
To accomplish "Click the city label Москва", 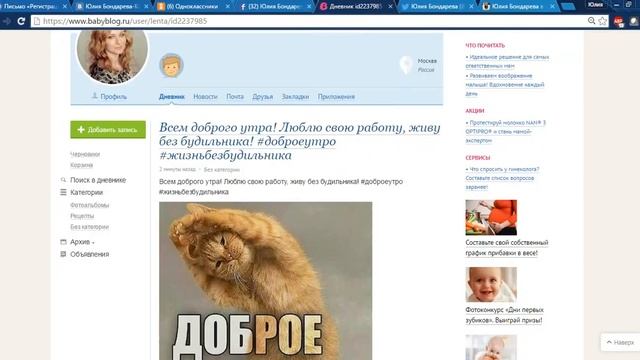I will tap(427, 61).
